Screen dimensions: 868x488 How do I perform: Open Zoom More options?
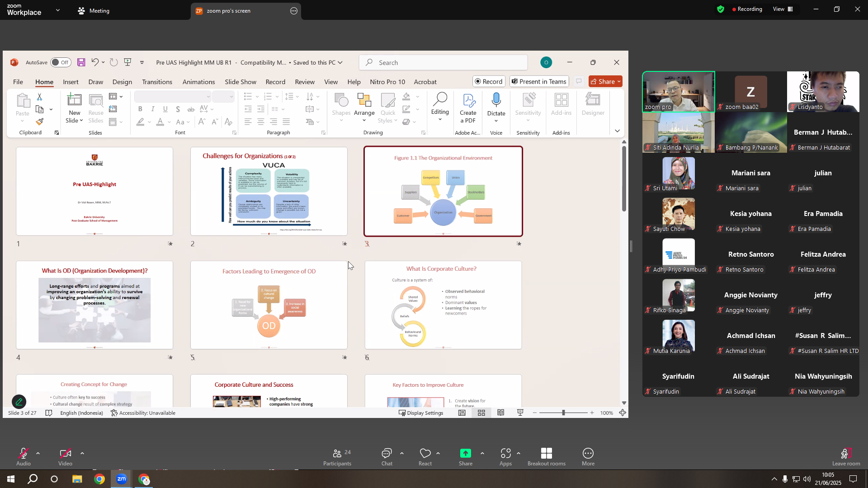[588, 457]
